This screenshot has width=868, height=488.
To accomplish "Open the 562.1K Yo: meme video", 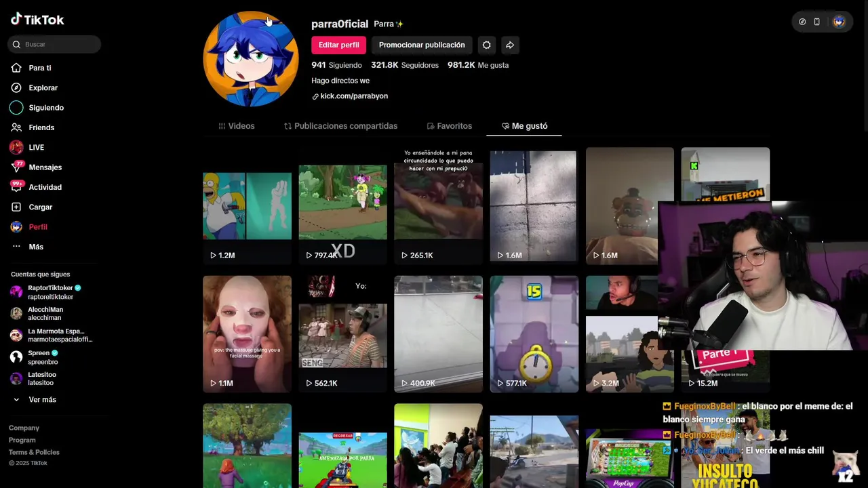I will 342,334.
